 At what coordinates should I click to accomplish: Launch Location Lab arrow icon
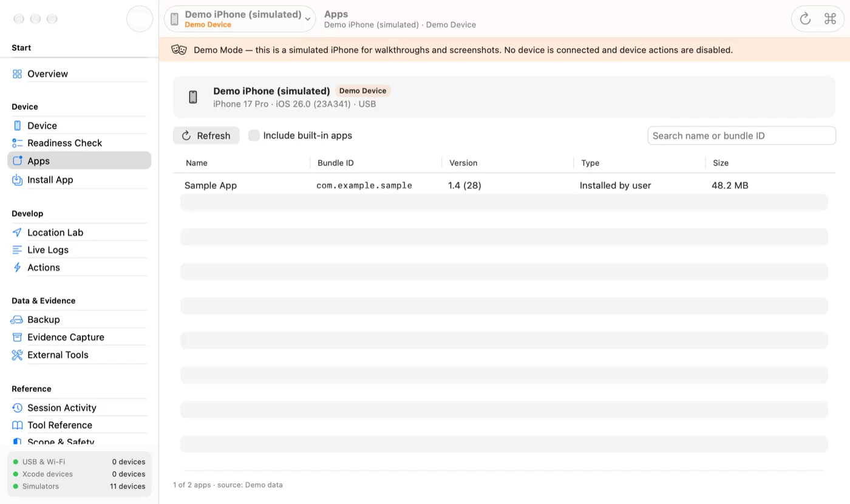coord(17,233)
